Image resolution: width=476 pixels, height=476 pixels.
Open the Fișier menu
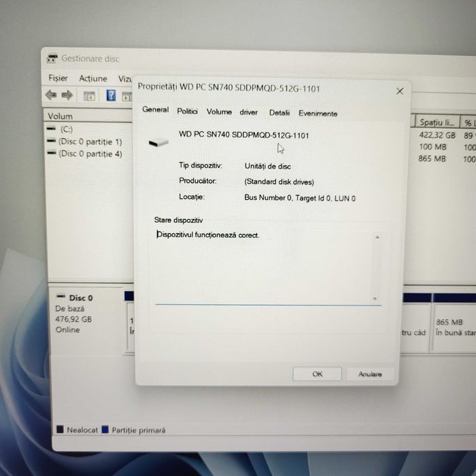click(58, 78)
